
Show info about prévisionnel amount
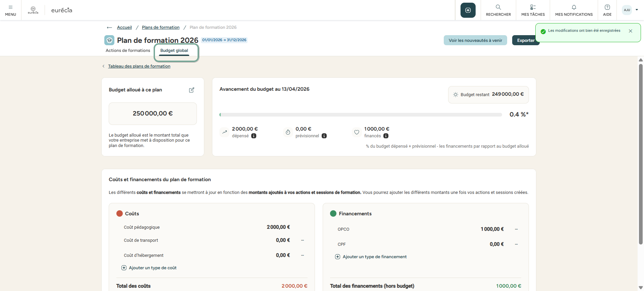324,136
